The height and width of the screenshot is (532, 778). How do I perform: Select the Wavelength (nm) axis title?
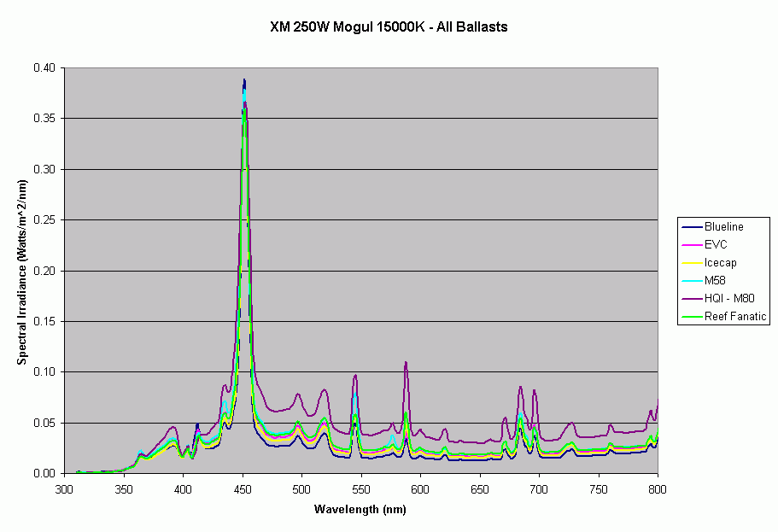360,510
